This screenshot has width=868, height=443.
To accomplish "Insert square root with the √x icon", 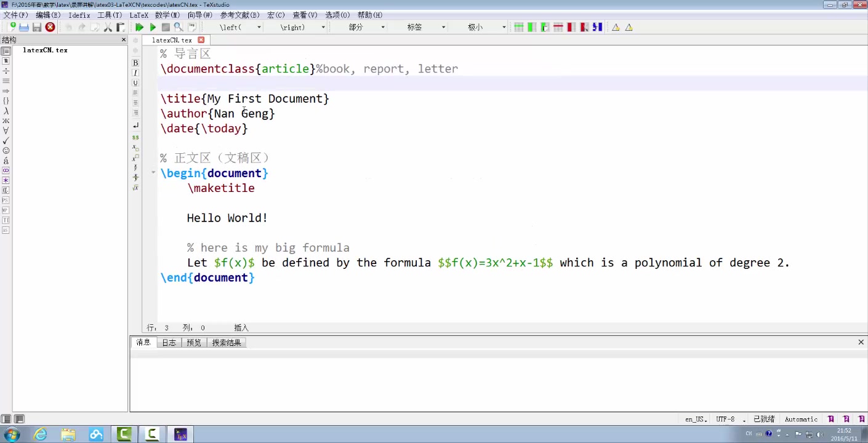I will (x=135, y=187).
